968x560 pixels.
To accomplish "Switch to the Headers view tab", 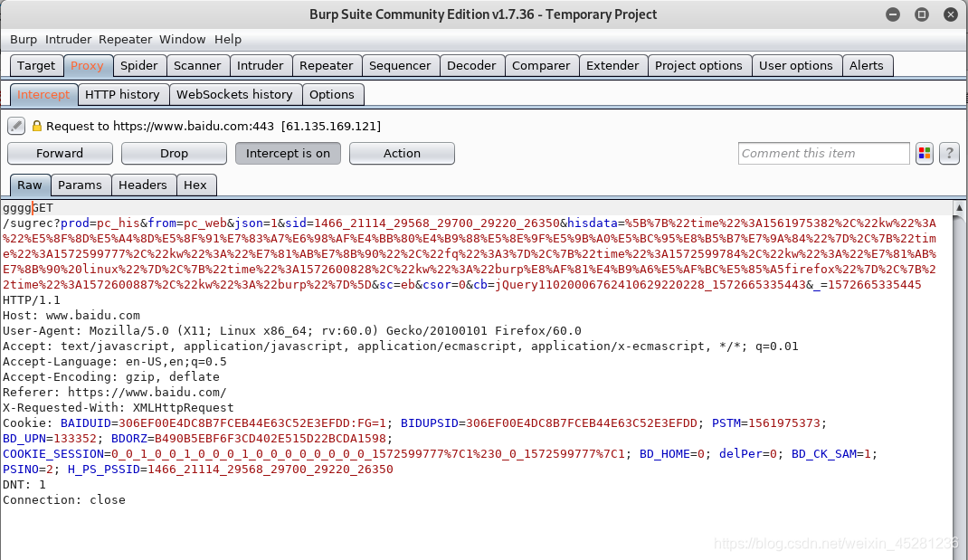I will pyautogui.click(x=143, y=185).
